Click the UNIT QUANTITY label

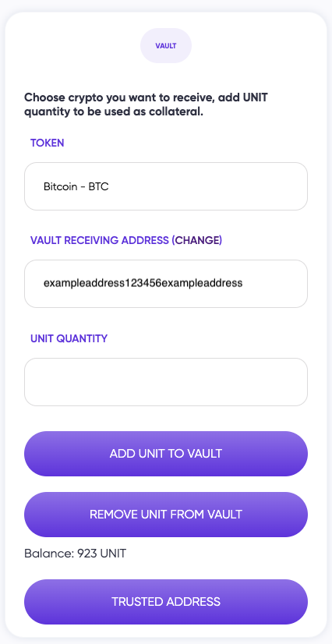(69, 338)
